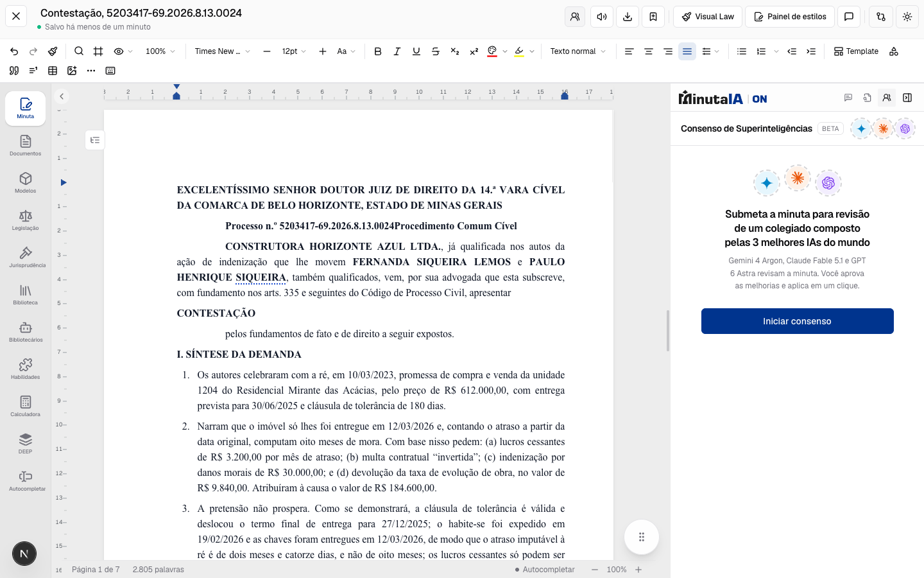Click the Iniciar consenso button
This screenshot has height=578, width=924.
pyautogui.click(x=797, y=321)
